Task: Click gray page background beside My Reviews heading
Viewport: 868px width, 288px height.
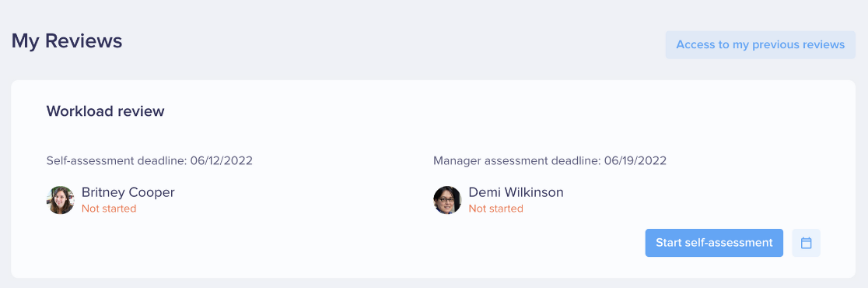Action: point(387,41)
